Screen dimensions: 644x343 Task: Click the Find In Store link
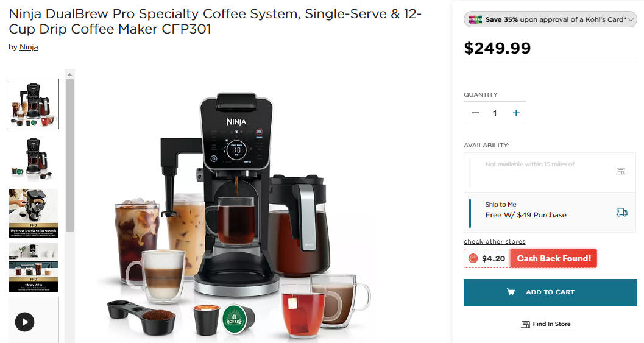(551, 324)
